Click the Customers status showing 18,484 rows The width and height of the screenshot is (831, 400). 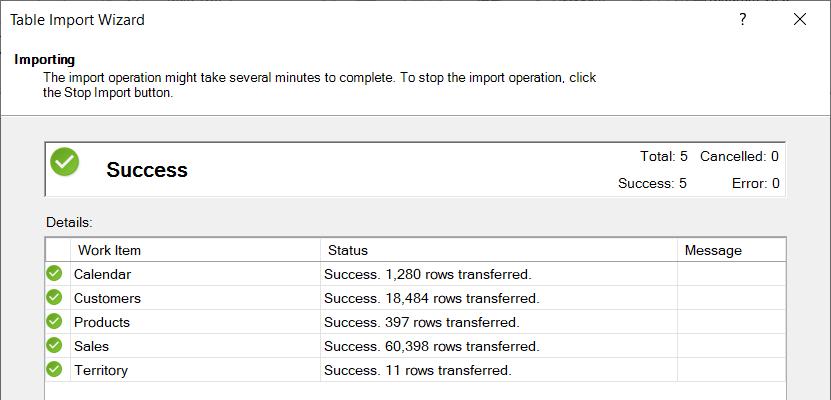click(x=431, y=298)
